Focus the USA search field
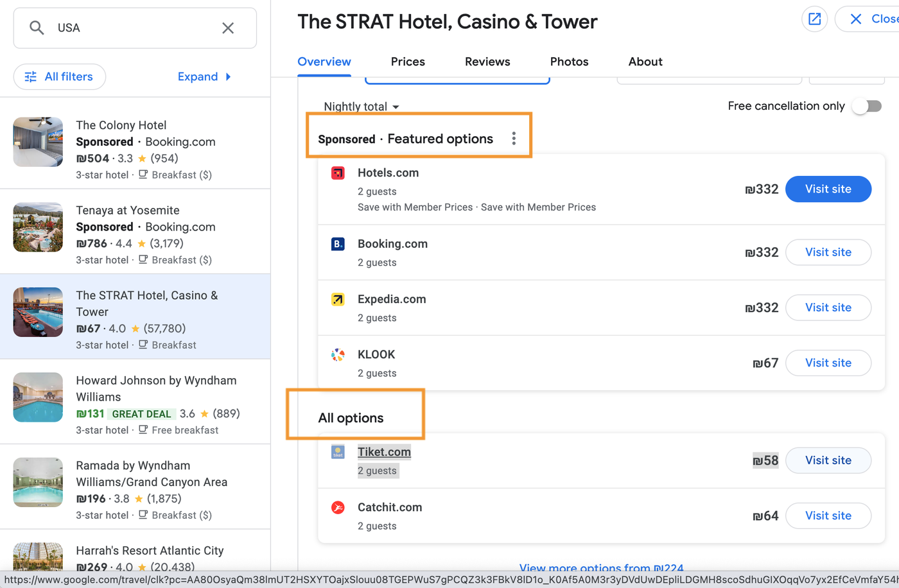The width and height of the screenshot is (899, 588). [x=135, y=28]
